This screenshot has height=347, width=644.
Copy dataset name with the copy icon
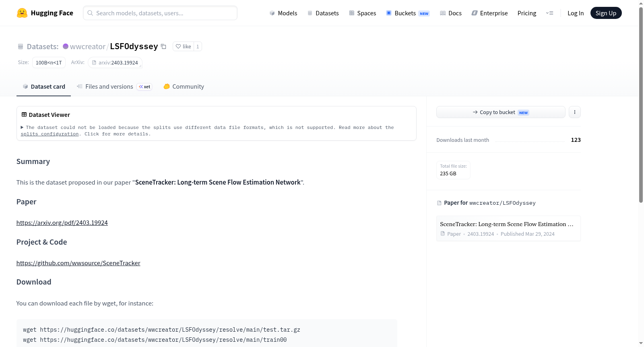tap(163, 46)
